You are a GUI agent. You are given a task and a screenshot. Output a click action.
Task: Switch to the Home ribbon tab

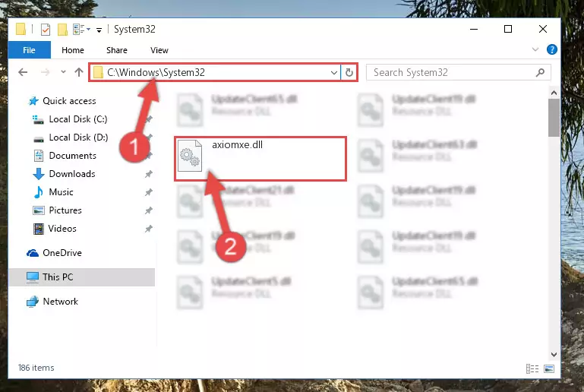pyautogui.click(x=73, y=50)
